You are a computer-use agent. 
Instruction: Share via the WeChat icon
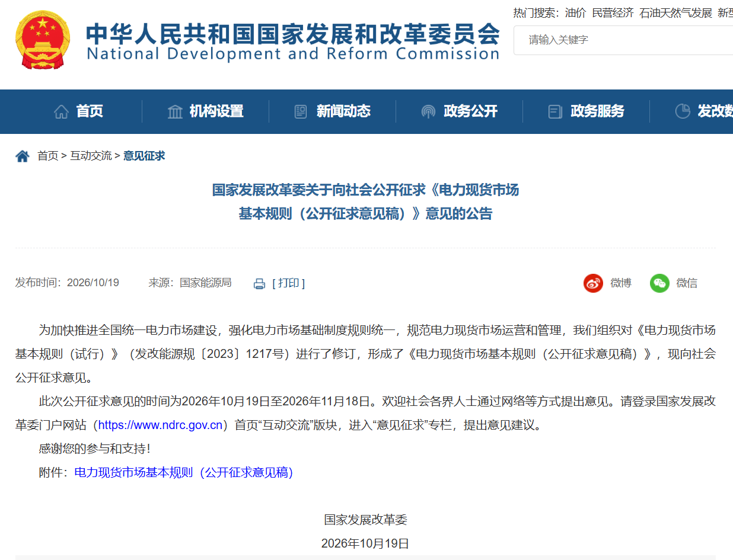[659, 283]
